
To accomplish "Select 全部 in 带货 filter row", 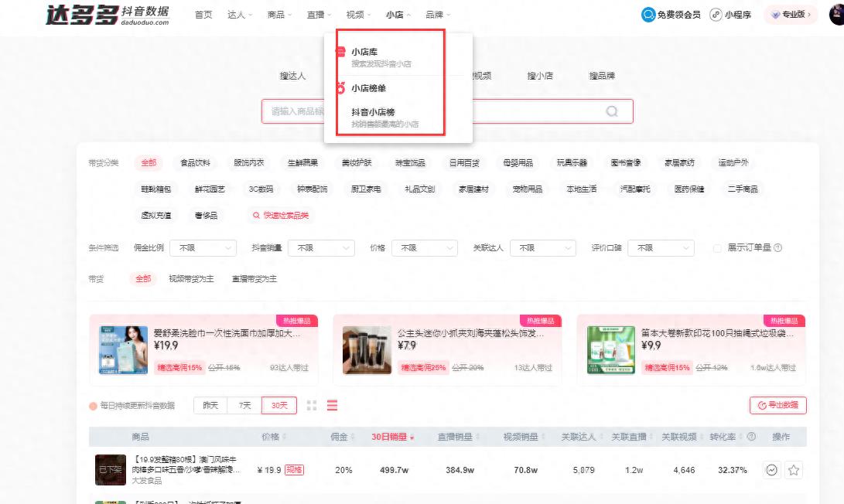I will [143, 278].
